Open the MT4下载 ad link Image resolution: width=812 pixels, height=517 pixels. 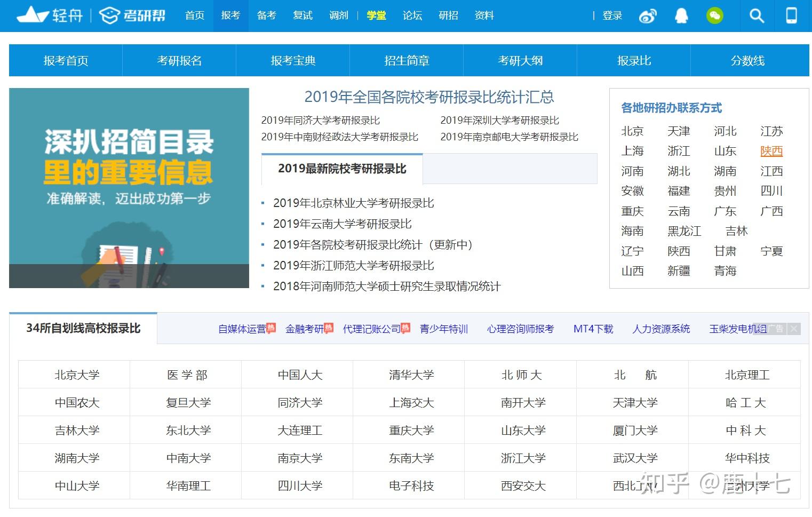[x=593, y=329]
